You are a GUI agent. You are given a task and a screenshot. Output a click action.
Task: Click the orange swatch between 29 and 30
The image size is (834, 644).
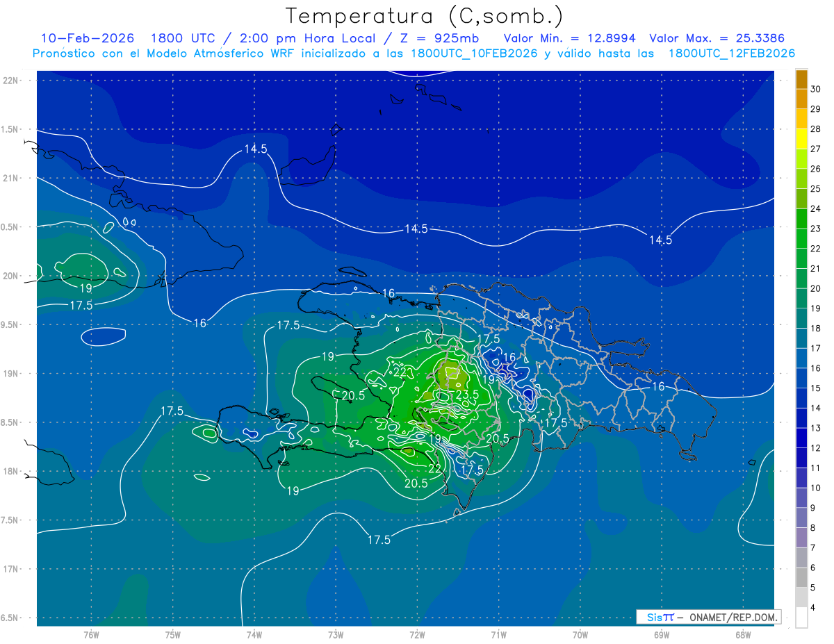(801, 99)
